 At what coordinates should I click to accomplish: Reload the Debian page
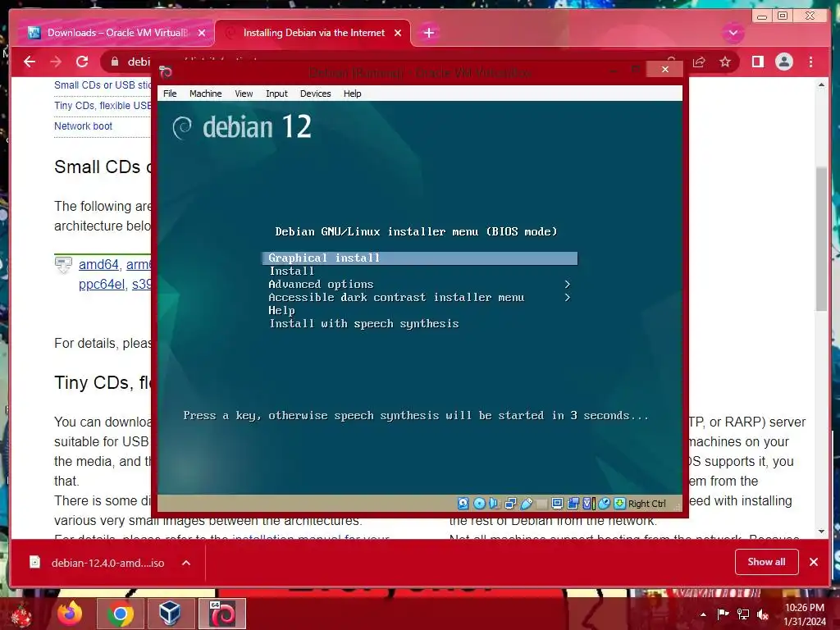[82, 62]
